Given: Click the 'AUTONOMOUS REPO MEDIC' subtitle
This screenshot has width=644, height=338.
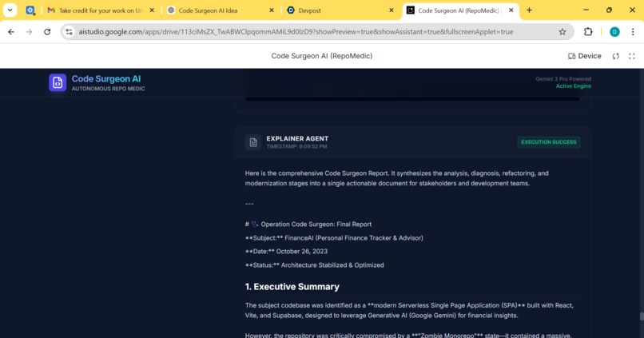Looking at the screenshot, I should coord(108,89).
